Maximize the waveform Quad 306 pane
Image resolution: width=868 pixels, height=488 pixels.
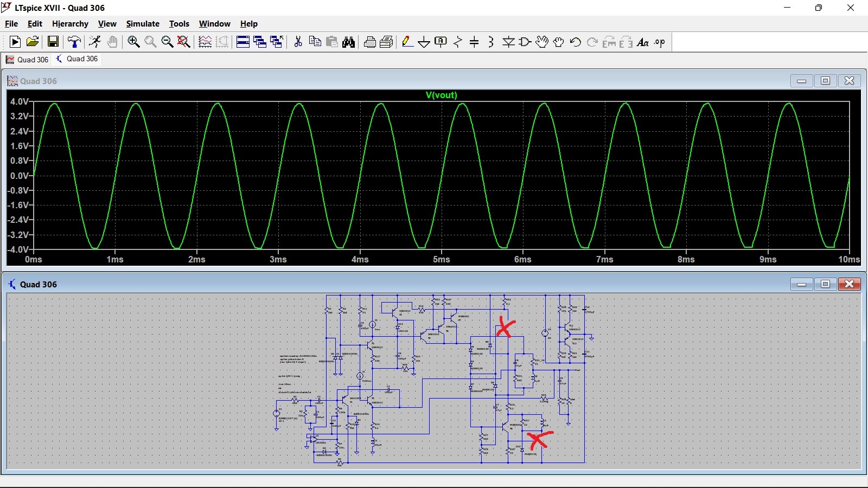(x=826, y=81)
